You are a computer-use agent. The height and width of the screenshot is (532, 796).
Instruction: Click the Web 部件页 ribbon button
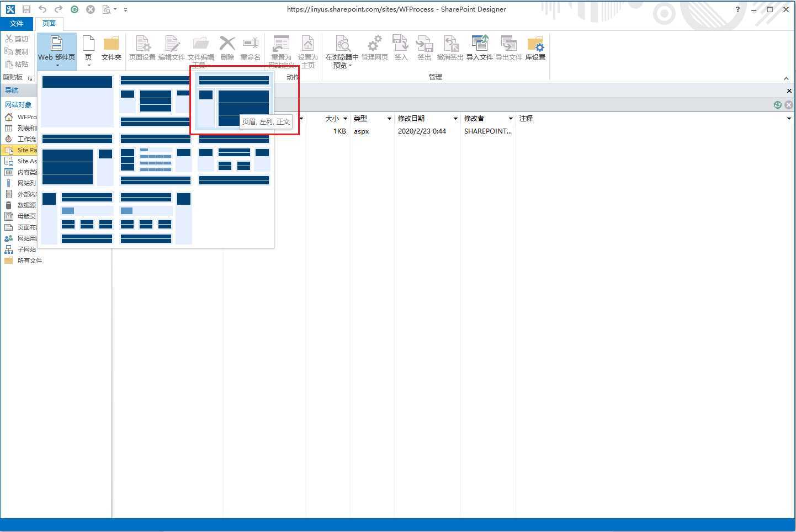click(57, 51)
